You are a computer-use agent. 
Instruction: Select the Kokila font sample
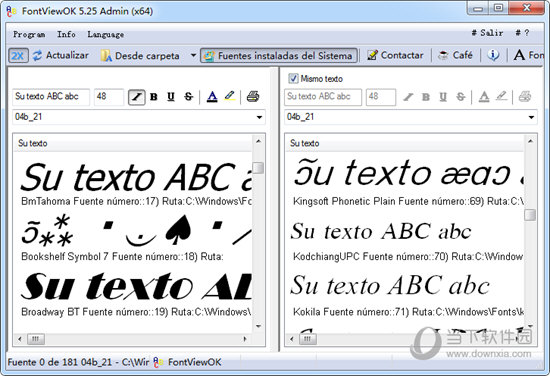[x=390, y=285]
